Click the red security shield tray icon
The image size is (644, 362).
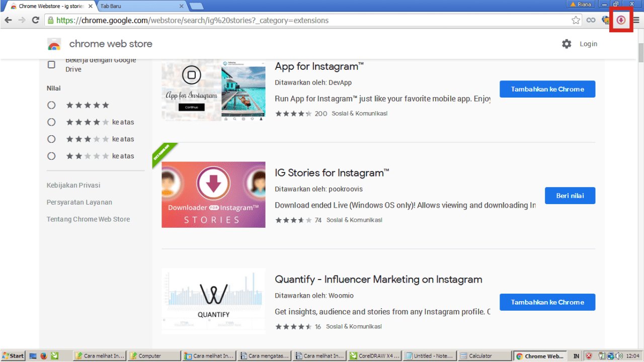tap(589, 356)
